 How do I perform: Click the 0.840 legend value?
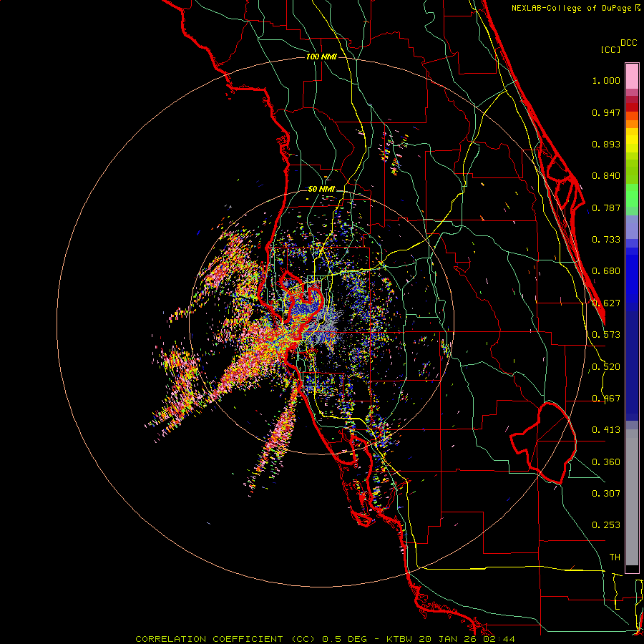click(x=606, y=176)
